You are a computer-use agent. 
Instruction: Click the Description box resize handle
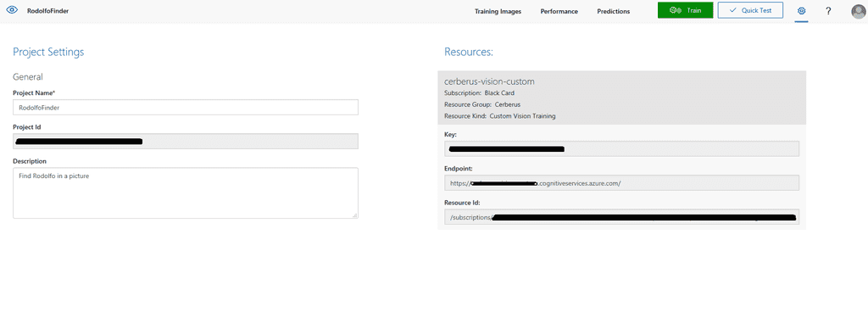tap(355, 215)
